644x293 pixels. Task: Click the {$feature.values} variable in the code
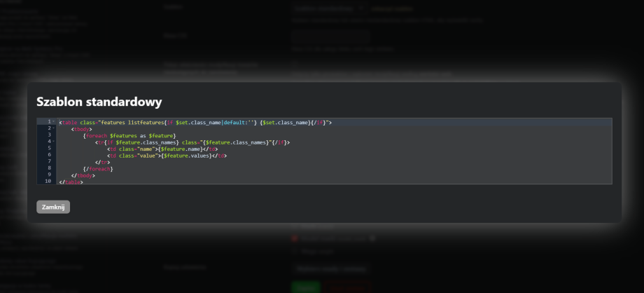coord(185,156)
